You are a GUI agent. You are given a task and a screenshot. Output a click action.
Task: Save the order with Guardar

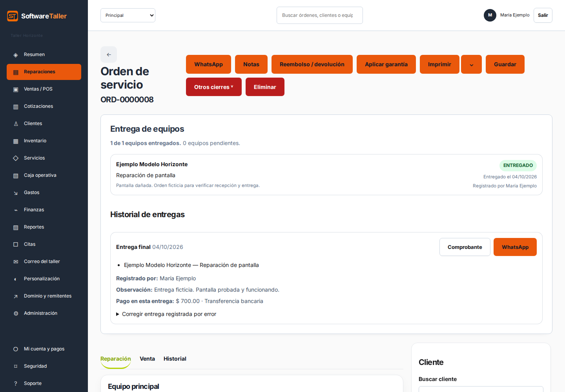click(505, 64)
